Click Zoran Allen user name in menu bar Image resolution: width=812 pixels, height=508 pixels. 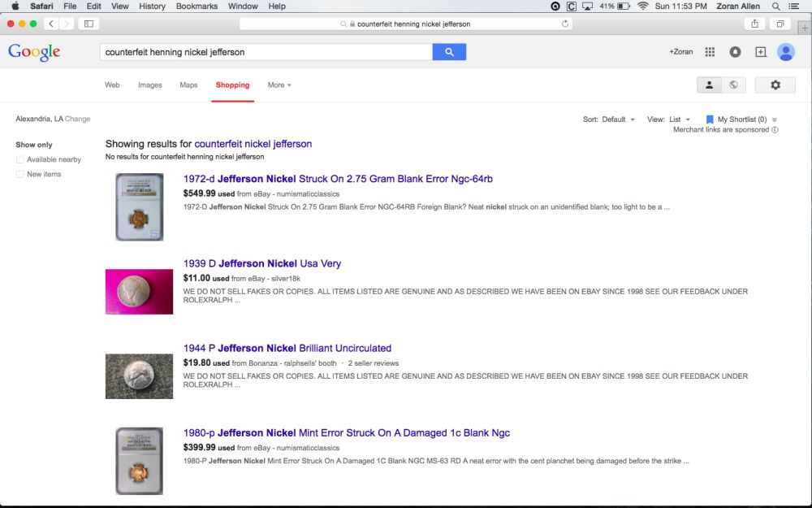738,7
